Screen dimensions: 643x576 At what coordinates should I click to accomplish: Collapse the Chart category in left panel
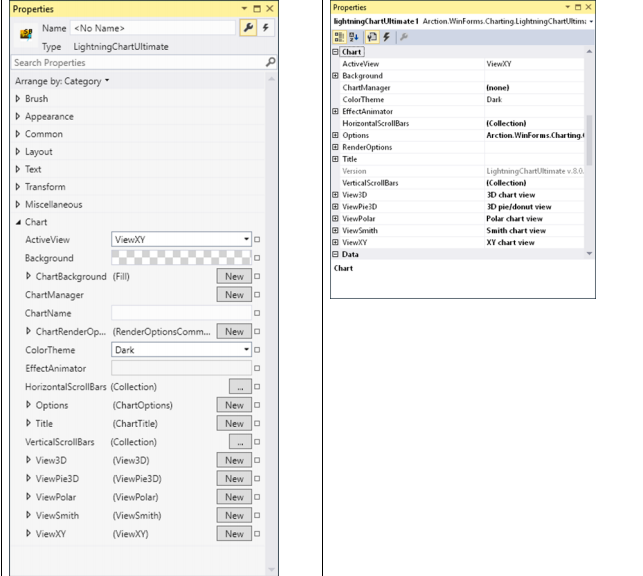pyautogui.click(x=18, y=222)
